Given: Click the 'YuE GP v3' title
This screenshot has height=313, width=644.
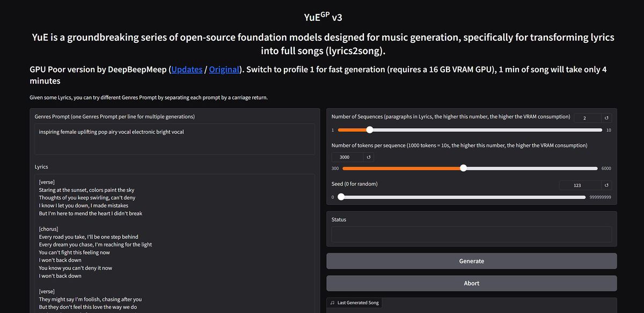Looking at the screenshot, I should (x=323, y=17).
